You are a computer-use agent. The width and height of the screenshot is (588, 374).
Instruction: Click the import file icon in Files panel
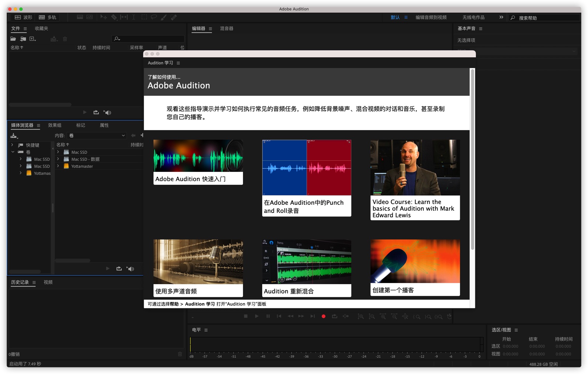[23, 39]
